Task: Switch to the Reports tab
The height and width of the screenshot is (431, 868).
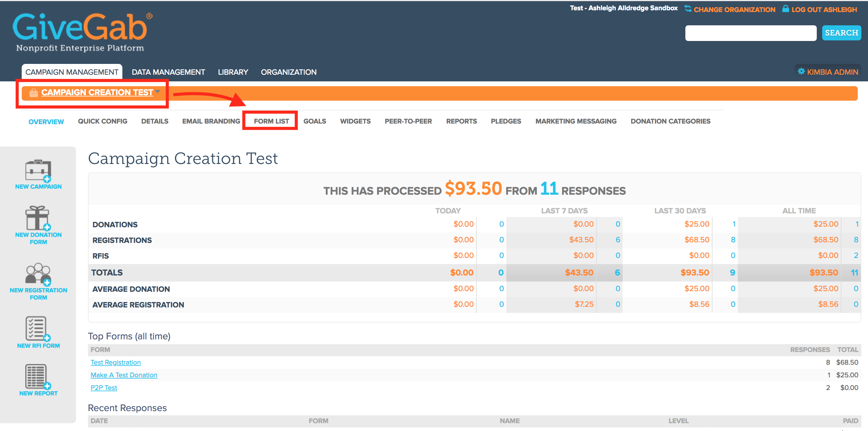Action: point(461,121)
